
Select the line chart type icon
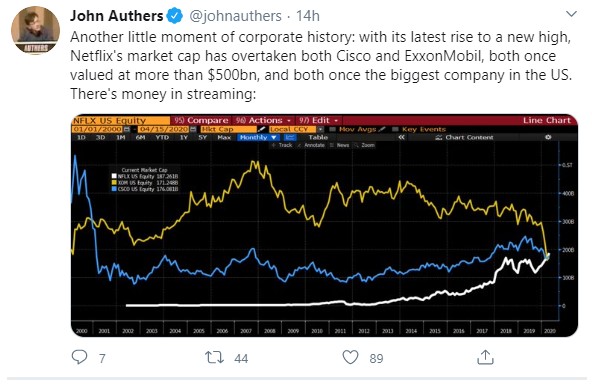pos(290,137)
